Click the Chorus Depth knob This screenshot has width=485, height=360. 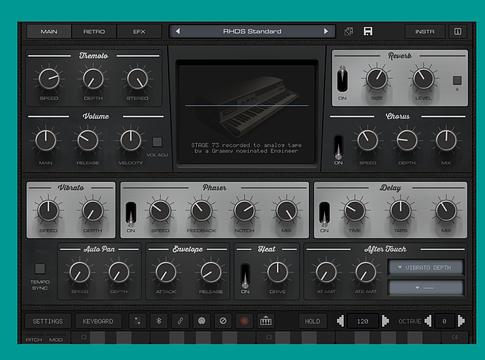coord(407,140)
